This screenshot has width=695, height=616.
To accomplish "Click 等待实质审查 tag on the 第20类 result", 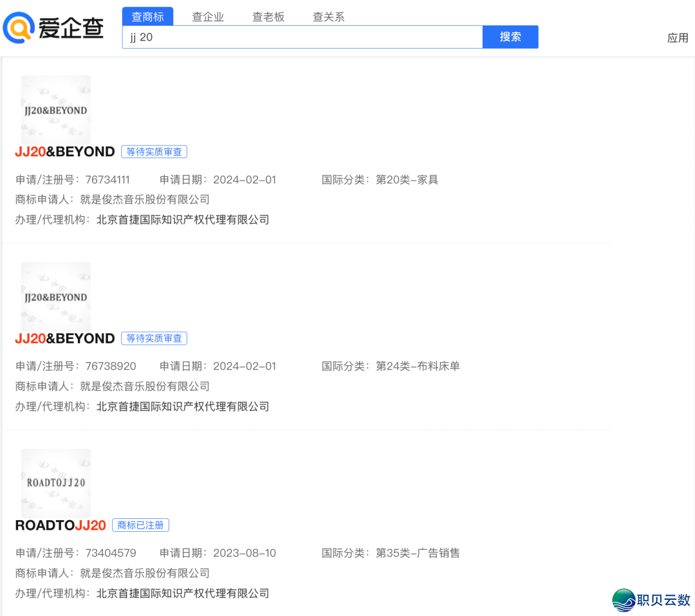I will point(154,152).
